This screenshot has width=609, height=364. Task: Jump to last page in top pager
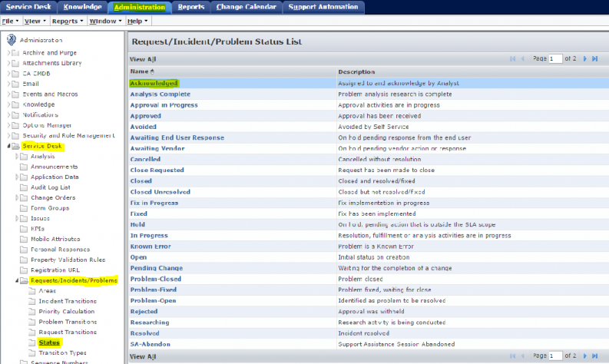click(595, 58)
